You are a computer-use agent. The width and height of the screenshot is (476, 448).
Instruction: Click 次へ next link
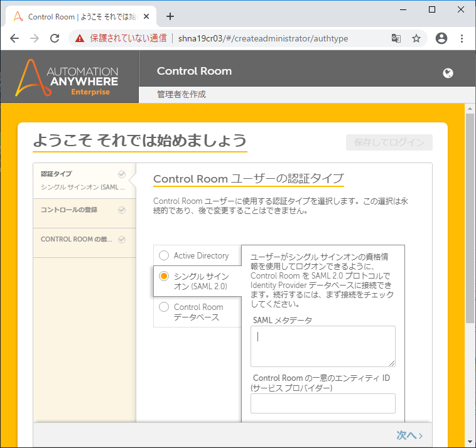click(409, 435)
